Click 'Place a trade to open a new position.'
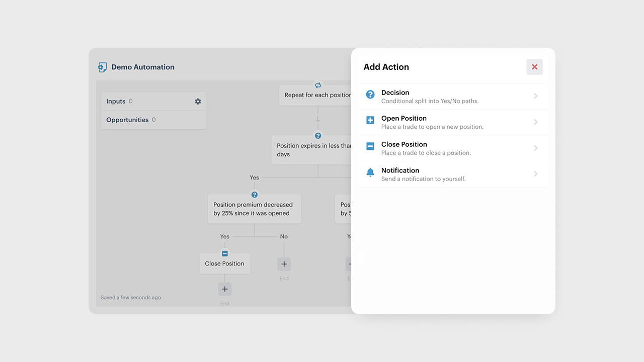Viewport: 644px width, 362px height. [x=433, y=127]
